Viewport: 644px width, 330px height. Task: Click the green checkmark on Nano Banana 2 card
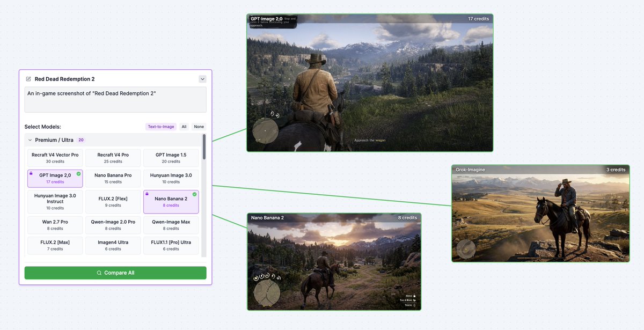194,194
